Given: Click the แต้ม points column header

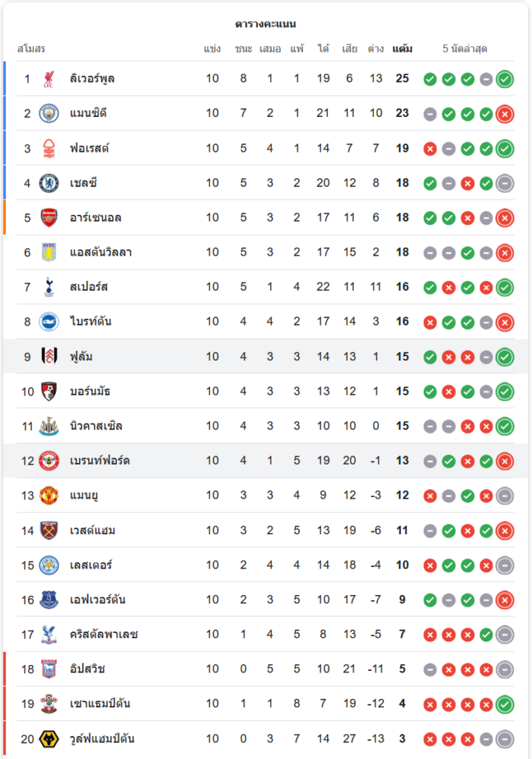Looking at the screenshot, I should (x=402, y=49).
